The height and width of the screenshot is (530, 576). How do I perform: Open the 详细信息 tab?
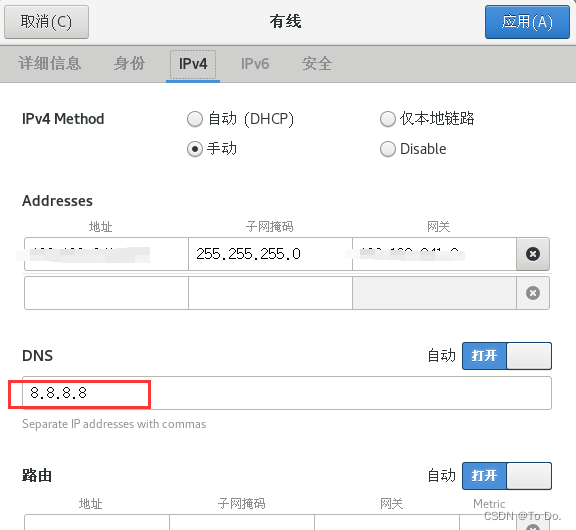pyautogui.click(x=50, y=64)
